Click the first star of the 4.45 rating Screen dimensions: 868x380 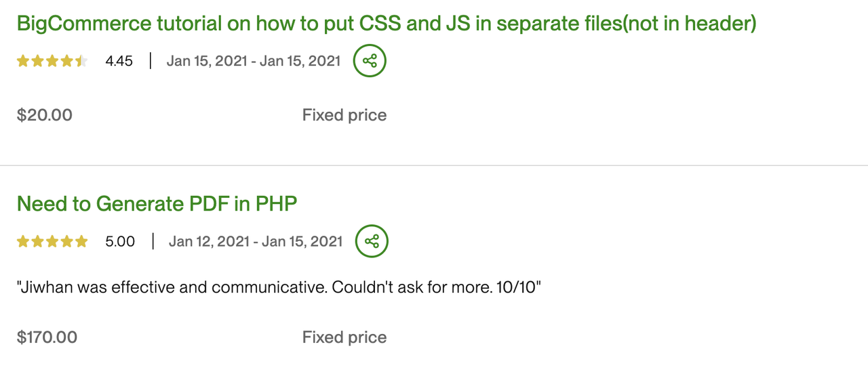(23, 62)
